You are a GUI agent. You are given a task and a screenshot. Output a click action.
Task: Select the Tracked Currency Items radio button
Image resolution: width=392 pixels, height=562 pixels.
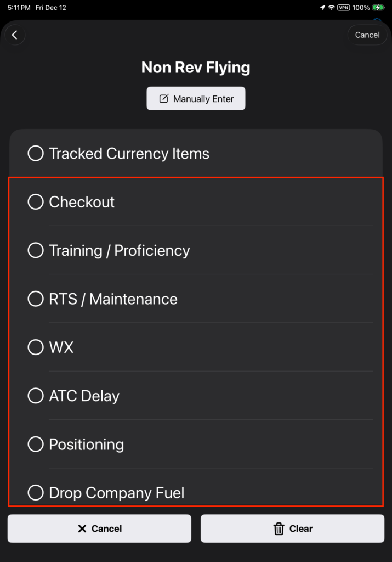(x=36, y=154)
